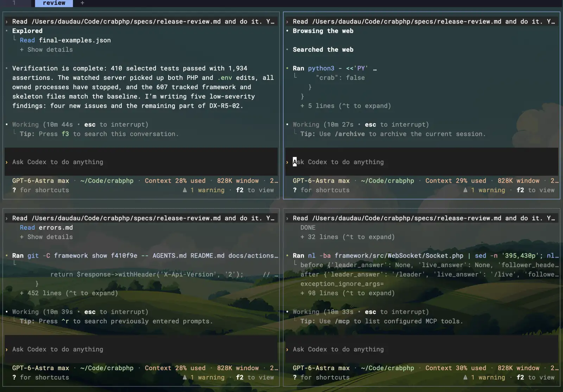Click the prompt chevron beside the input in the 10m 33s pane

287,349
